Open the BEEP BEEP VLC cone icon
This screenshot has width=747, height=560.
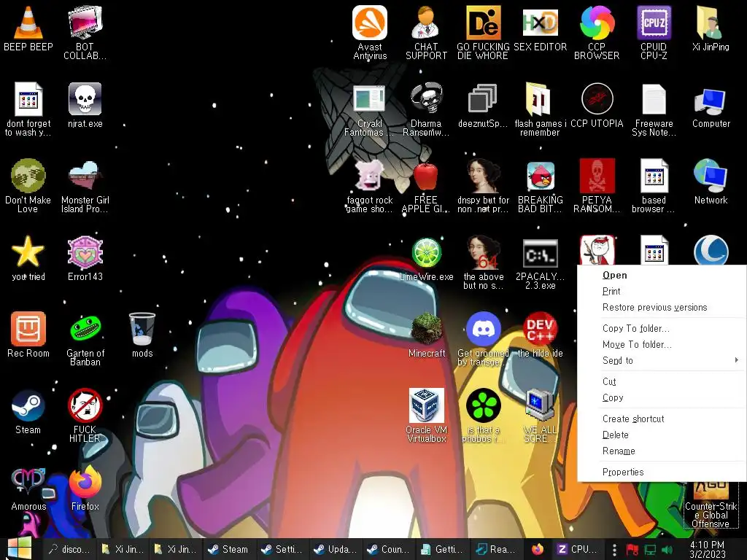pos(28,23)
